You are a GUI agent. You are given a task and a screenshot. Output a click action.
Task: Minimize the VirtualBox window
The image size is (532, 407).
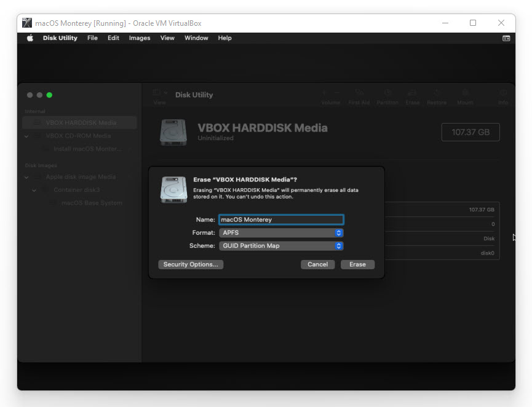(445, 23)
